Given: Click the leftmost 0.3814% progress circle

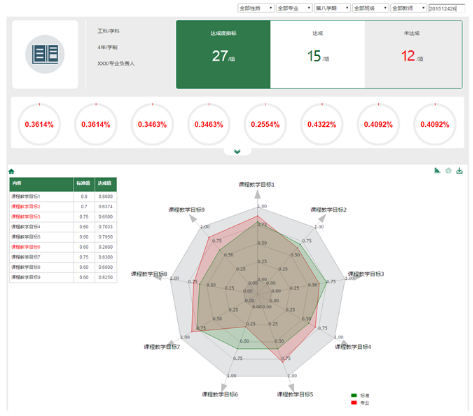Looking at the screenshot, I should pos(39,124).
